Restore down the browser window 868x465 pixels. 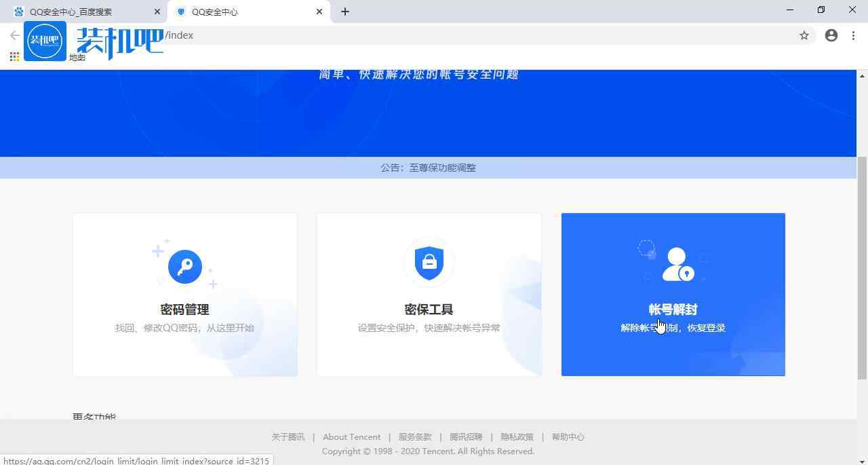click(821, 10)
